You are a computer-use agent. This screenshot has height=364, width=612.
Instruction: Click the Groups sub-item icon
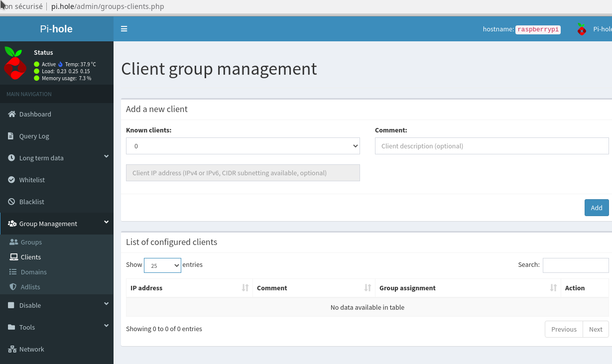click(x=14, y=242)
